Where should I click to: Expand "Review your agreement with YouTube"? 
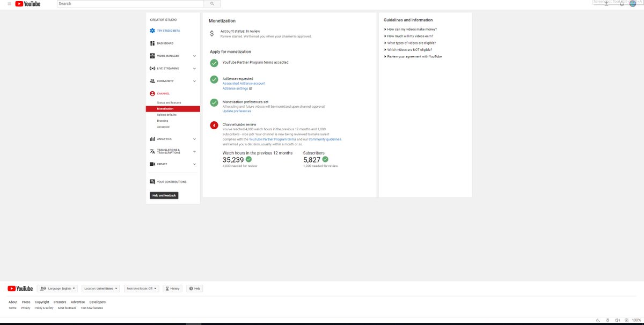(413, 56)
